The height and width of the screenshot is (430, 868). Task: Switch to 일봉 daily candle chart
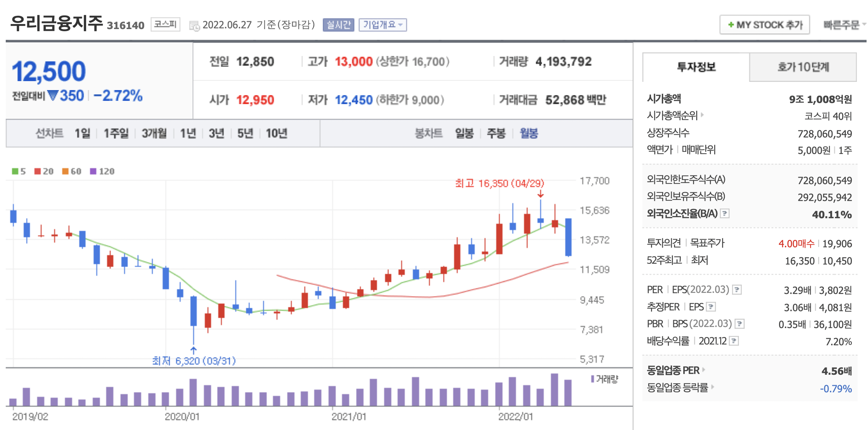[x=464, y=134]
